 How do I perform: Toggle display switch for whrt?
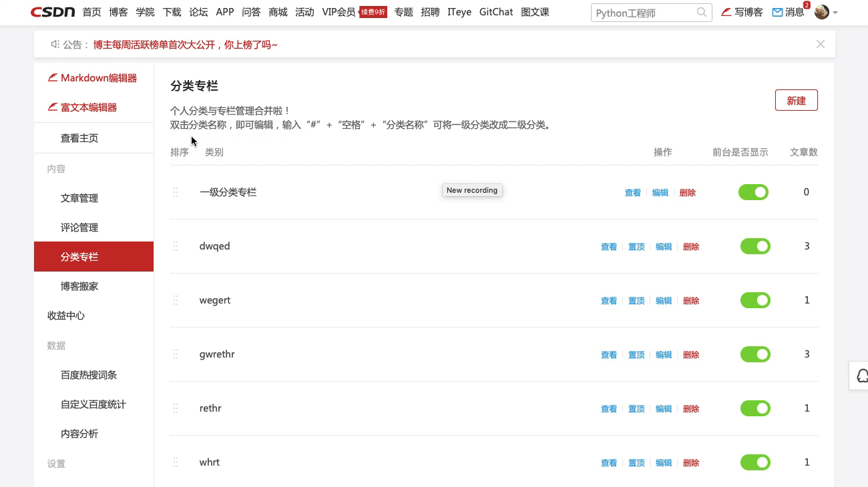pyautogui.click(x=755, y=462)
